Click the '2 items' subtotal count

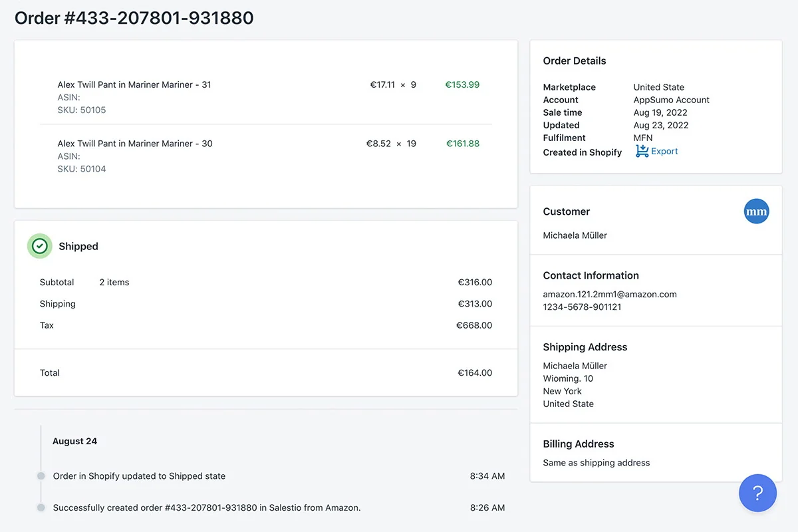[x=114, y=282]
